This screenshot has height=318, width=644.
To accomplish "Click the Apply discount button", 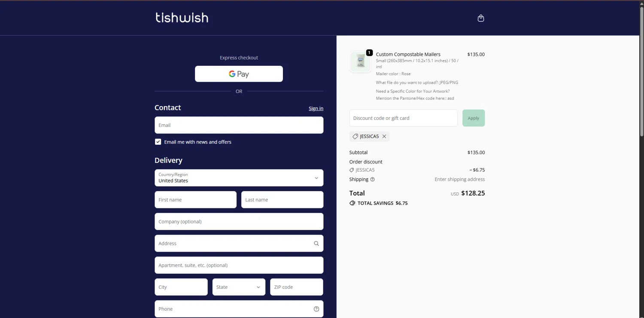I will point(474,118).
